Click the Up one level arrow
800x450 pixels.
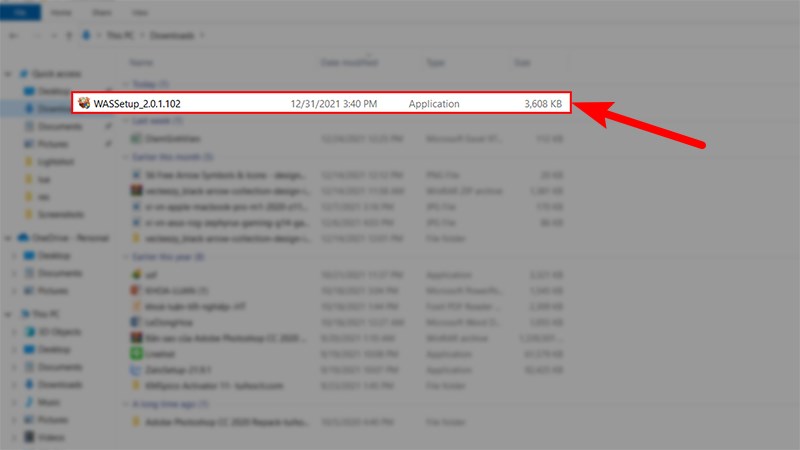[x=69, y=35]
